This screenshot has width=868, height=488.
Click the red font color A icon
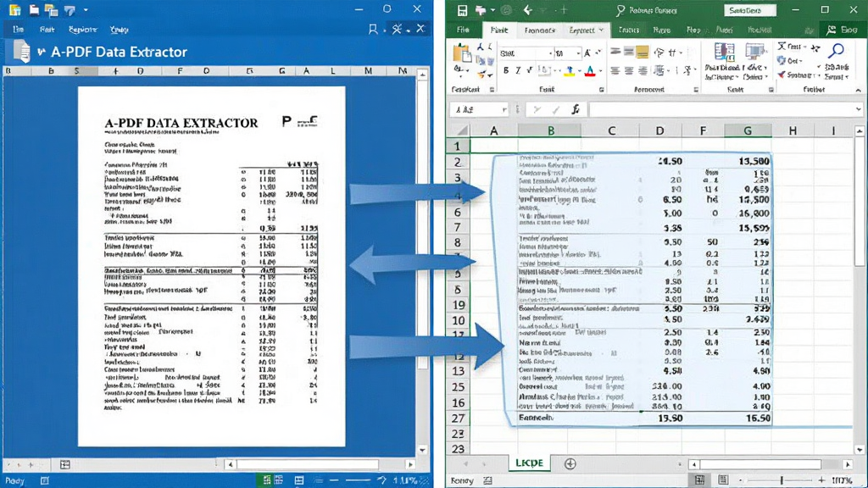click(x=590, y=71)
